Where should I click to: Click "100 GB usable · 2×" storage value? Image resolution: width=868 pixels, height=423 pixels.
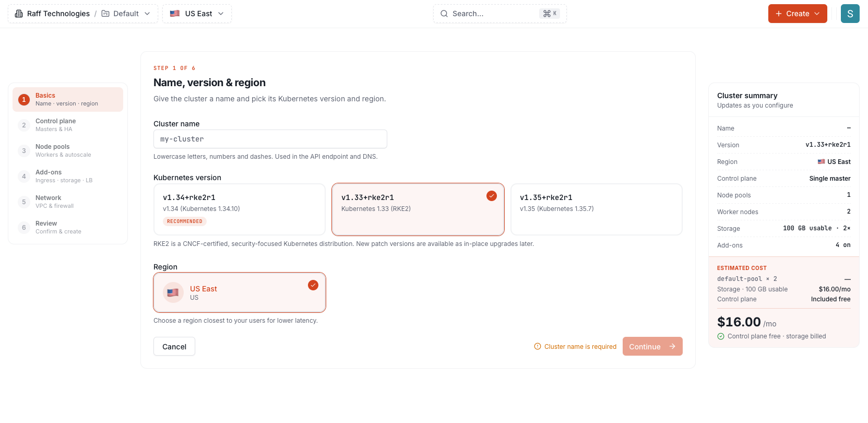pyautogui.click(x=817, y=228)
